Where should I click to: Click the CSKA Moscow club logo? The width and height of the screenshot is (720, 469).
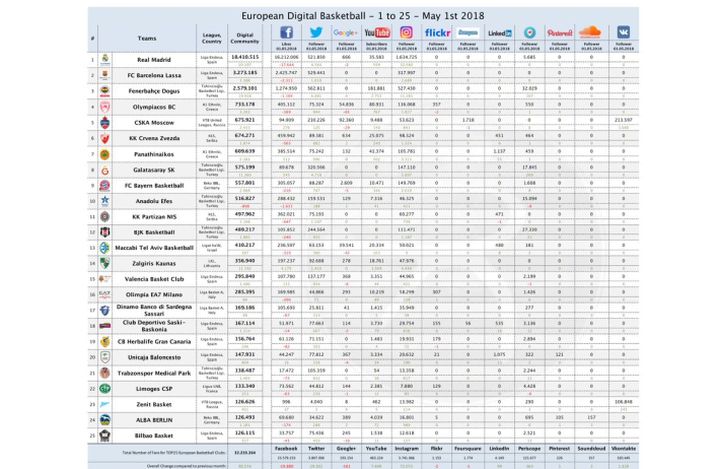[x=105, y=122]
